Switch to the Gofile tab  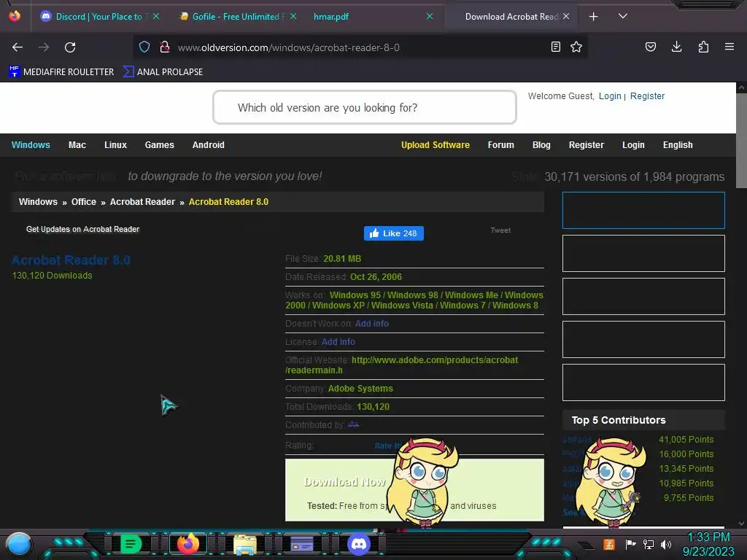[x=236, y=17]
